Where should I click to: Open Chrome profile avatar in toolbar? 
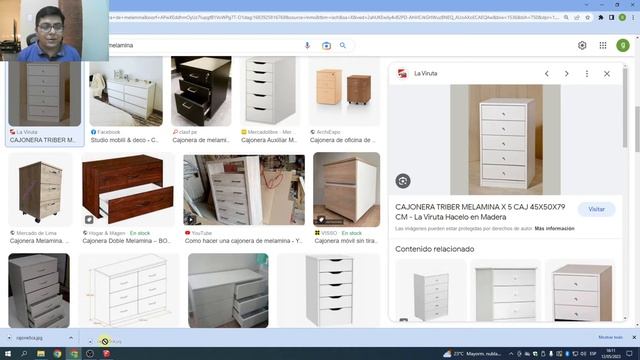click(622, 18)
